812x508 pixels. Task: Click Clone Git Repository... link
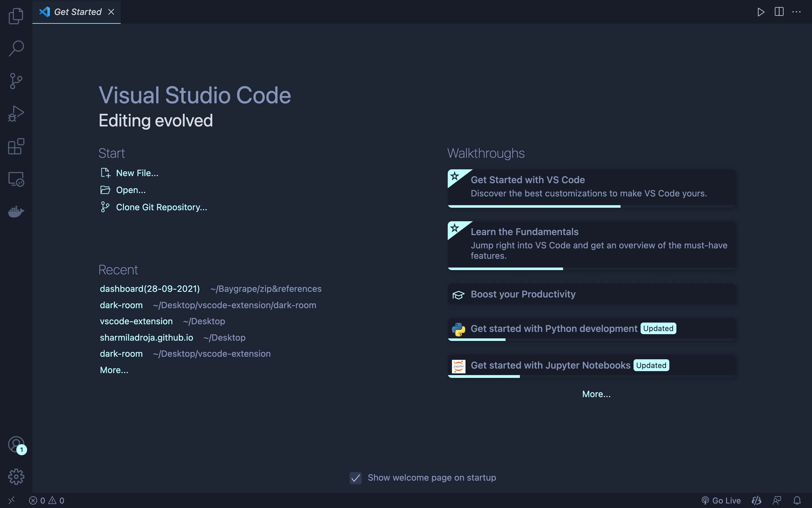(162, 207)
